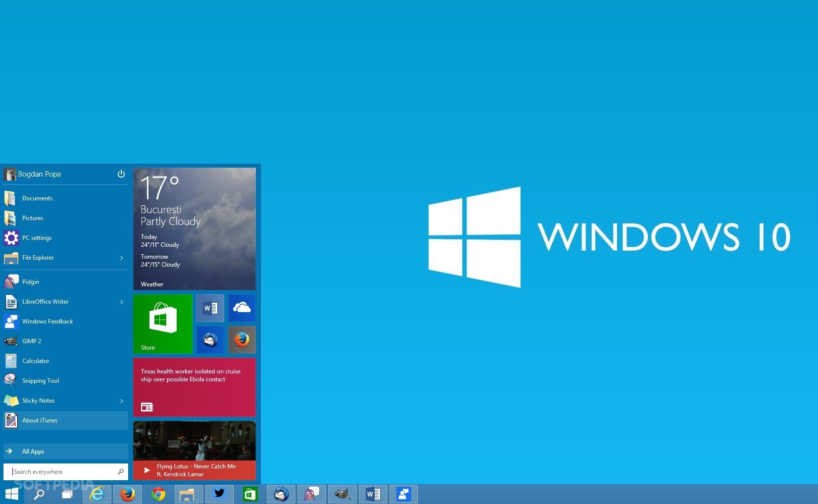Open the Firefox tile in Start menu
The height and width of the screenshot is (504, 818).
[242, 340]
